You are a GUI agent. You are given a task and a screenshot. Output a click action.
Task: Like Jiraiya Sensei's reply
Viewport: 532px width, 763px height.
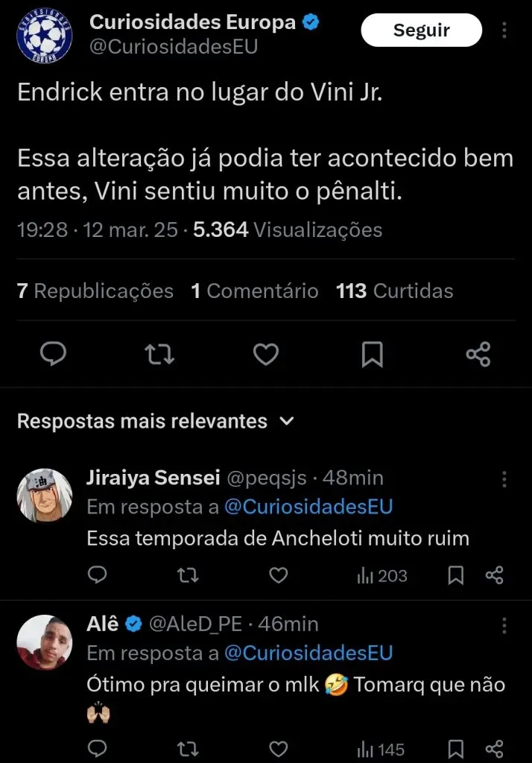(278, 575)
